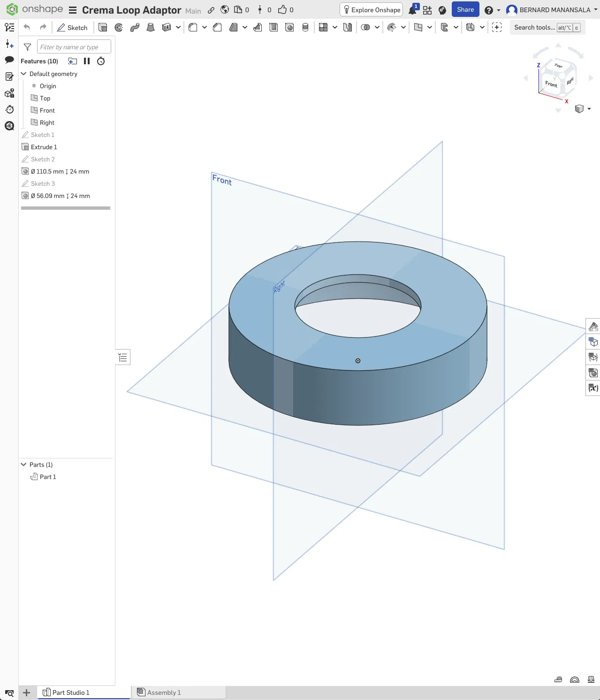Click the Undo arrow
This screenshot has width=600, height=700.
pos(27,27)
